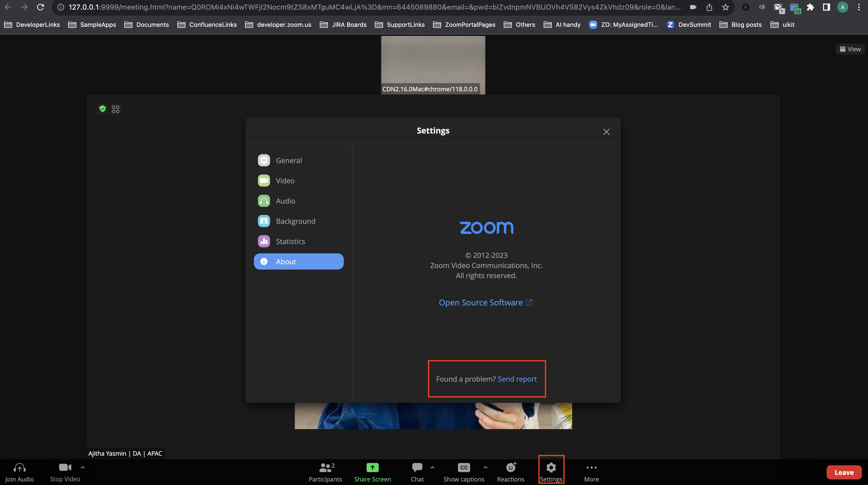The width and height of the screenshot is (868, 485).
Task: Click the Ajitha Yasmin name label
Action: [x=125, y=453]
